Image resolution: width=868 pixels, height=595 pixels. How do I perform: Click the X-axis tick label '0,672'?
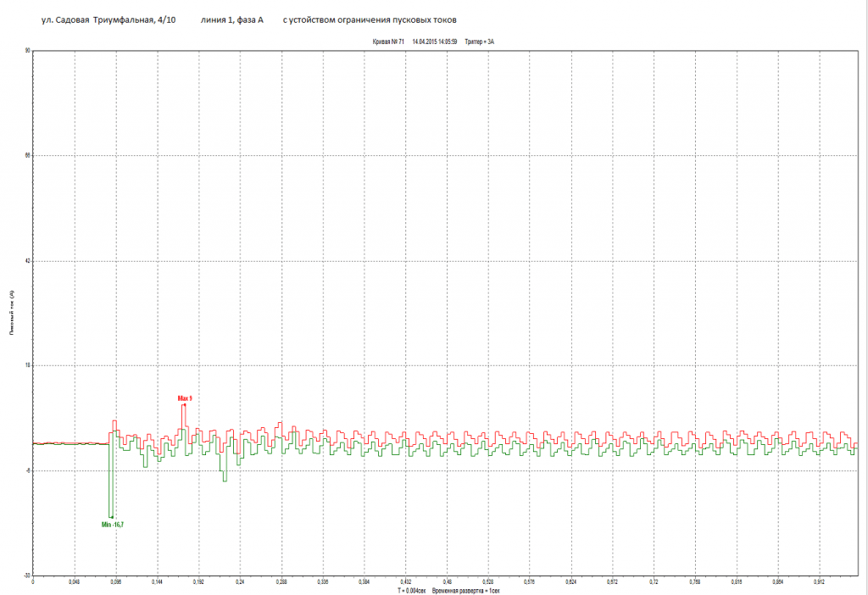click(x=613, y=582)
